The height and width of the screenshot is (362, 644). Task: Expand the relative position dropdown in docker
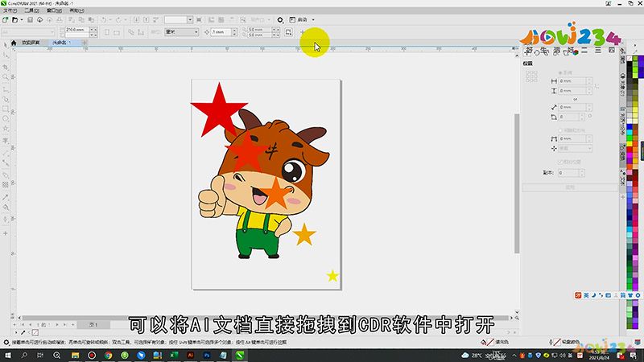click(590, 148)
